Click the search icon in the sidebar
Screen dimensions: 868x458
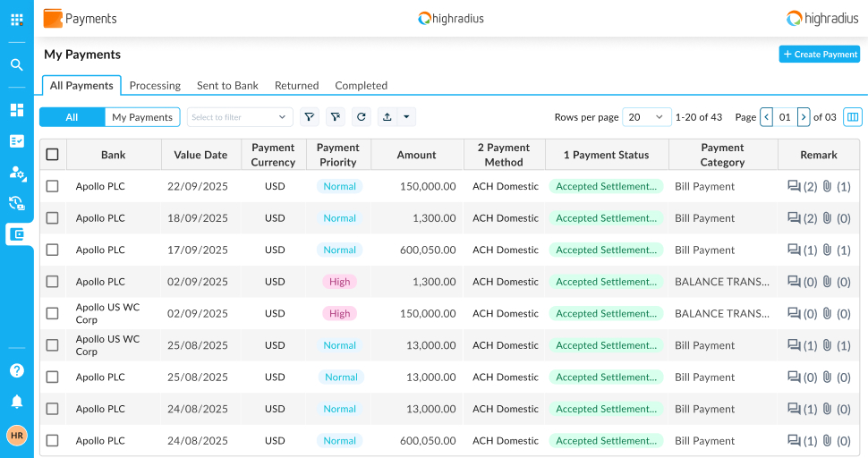pyautogui.click(x=17, y=64)
